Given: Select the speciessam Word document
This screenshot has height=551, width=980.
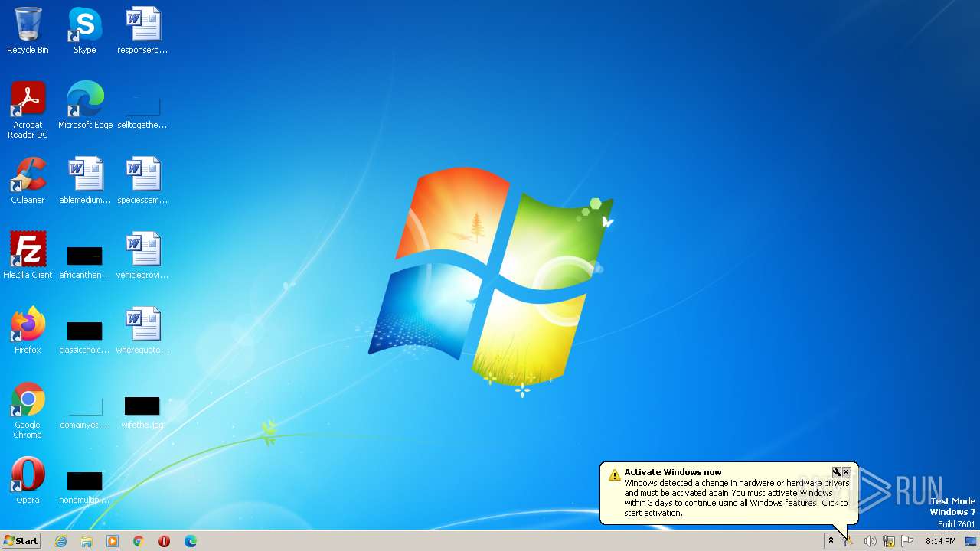Looking at the screenshot, I should [x=142, y=181].
